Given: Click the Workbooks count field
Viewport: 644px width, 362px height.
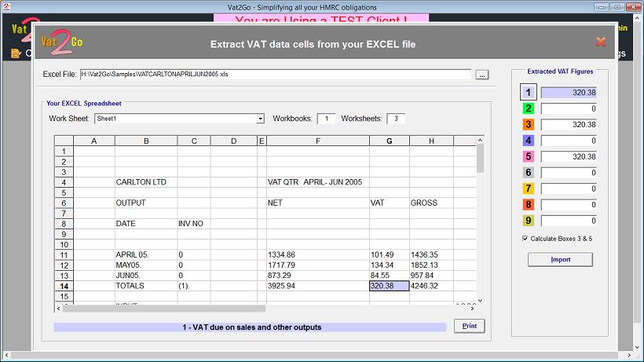Looking at the screenshot, I should tap(326, 119).
